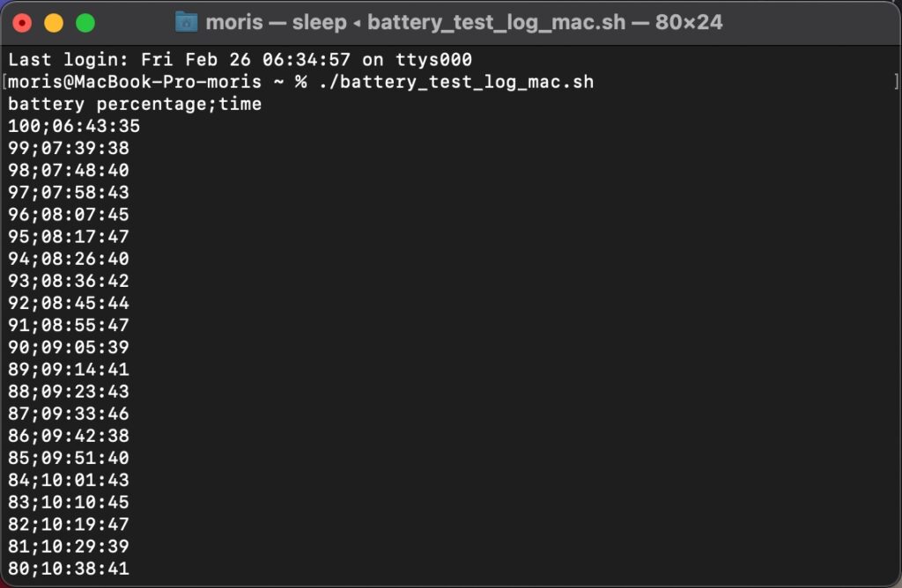The image size is (902, 588).
Task: Click the command './battery_test_log_mac.sh' text
Action: (456, 82)
